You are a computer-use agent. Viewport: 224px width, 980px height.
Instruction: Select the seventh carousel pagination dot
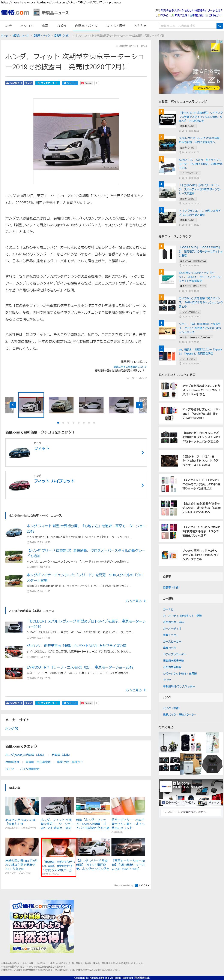click(x=89, y=423)
